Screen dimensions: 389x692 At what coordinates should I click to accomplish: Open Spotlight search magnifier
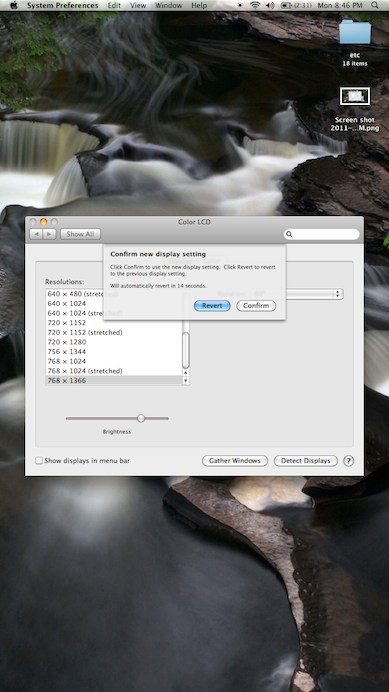(x=375, y=5)
